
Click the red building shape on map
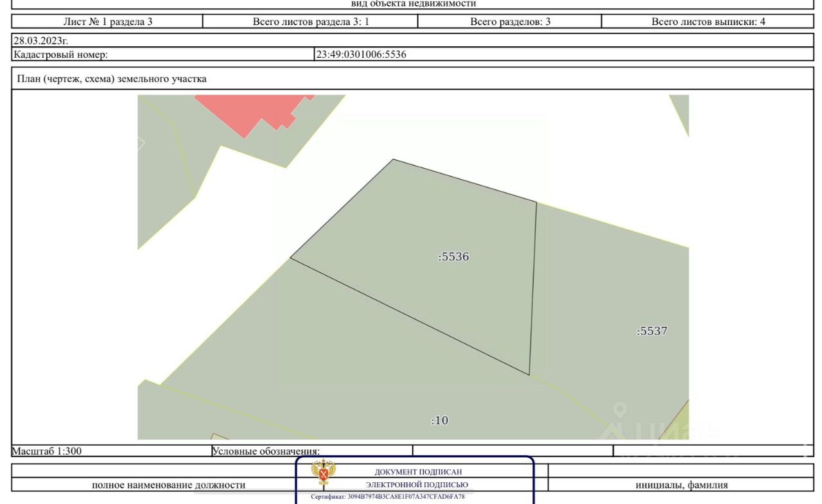254,114
